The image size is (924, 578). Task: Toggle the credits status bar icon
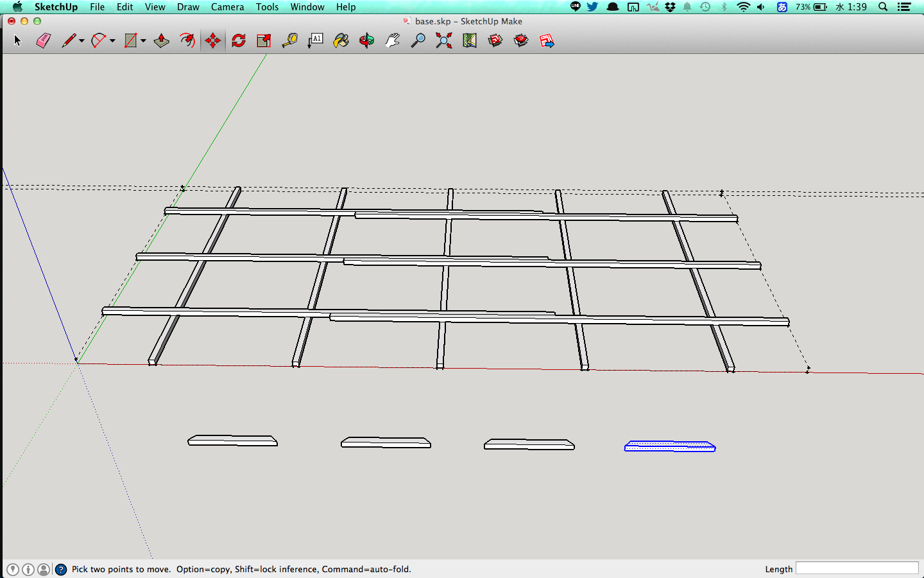[x=28, y=569]
